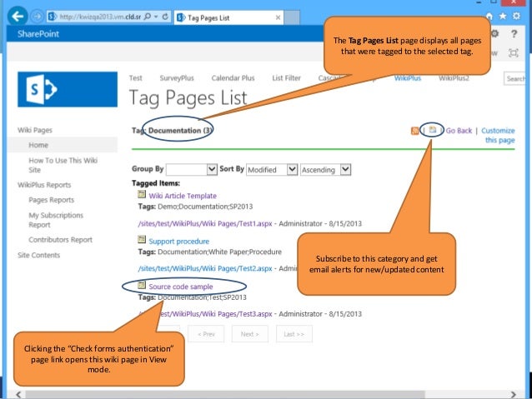This screenshot has width=532, height=399.
Task: Click the Tag: Documentation (3) heading text
Action: 172,131
